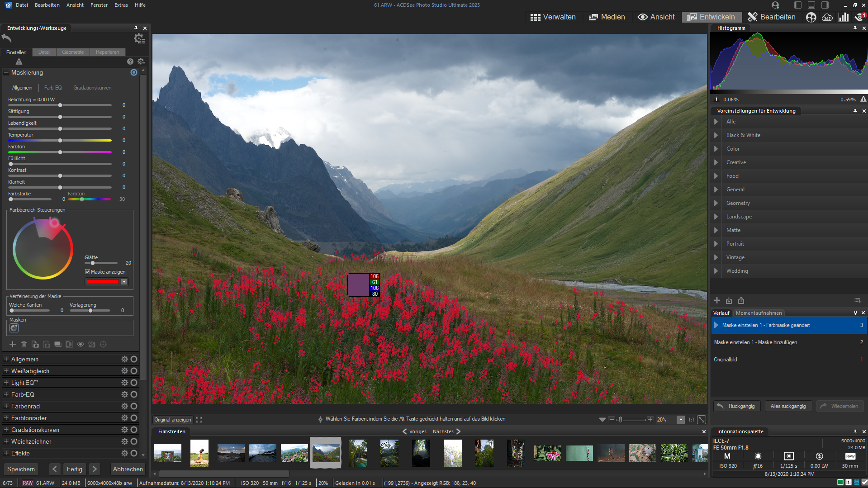The width and height of the screenshot is (868, 488).
Task: Add a new mask with plus icon
Action: click(x=13, y=344)
